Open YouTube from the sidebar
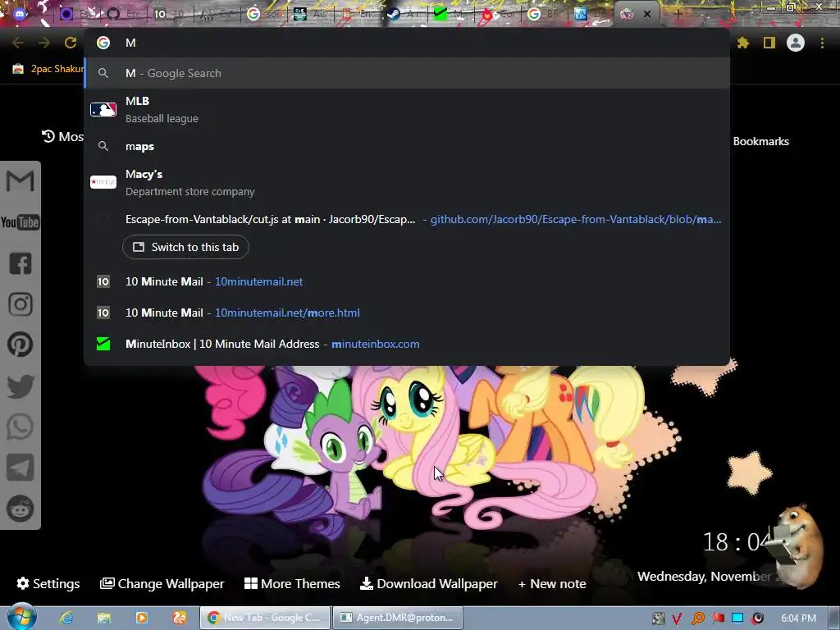This screenshot has width=840, height=630. coord(20,222)
